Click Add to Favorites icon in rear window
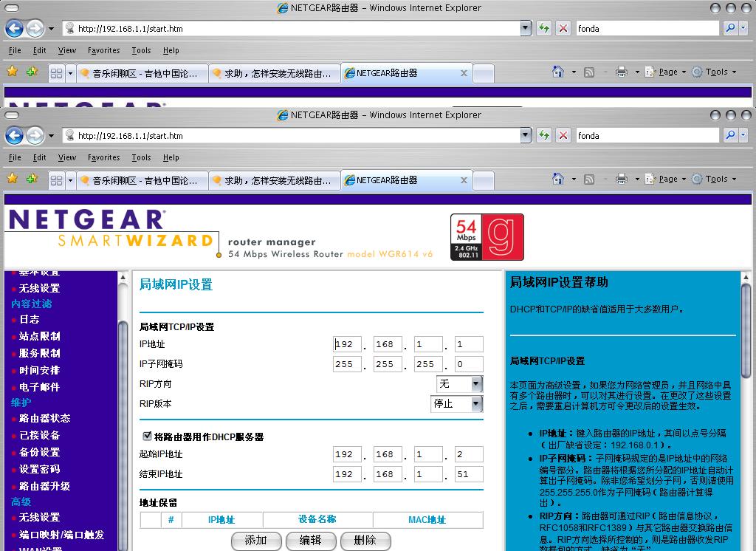The image size is (756, 551). click(32, 72)
